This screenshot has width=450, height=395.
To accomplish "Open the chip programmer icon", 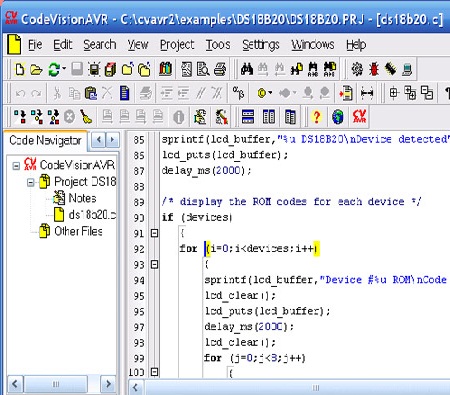I will pos(390,69).
